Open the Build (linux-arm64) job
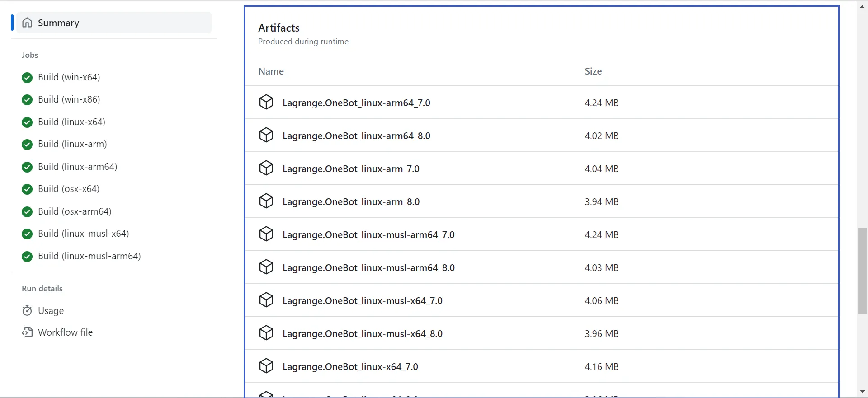This screenshot has width=868, height=398. point(78,167)
